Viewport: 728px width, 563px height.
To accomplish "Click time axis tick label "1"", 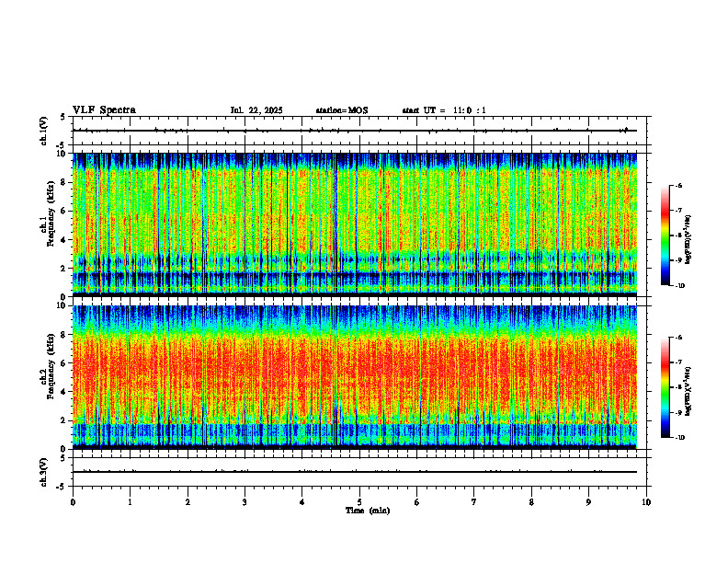I will [x=130, y=502].
